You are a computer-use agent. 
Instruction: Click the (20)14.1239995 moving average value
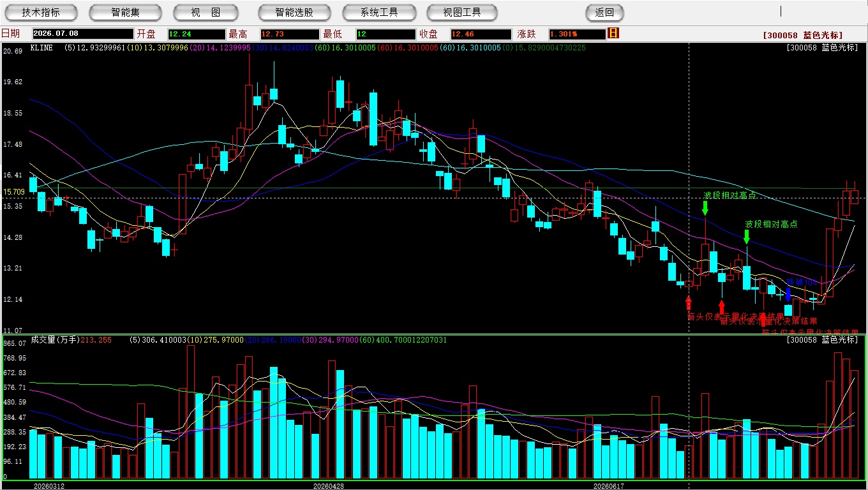pyautogui.click(x=221, y=48)
